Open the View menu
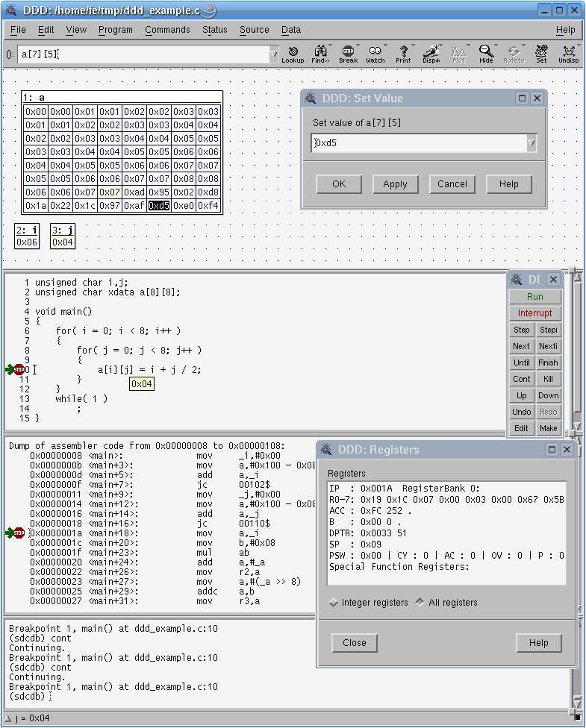Screen dimensions: 586x728 click(76, 30)
